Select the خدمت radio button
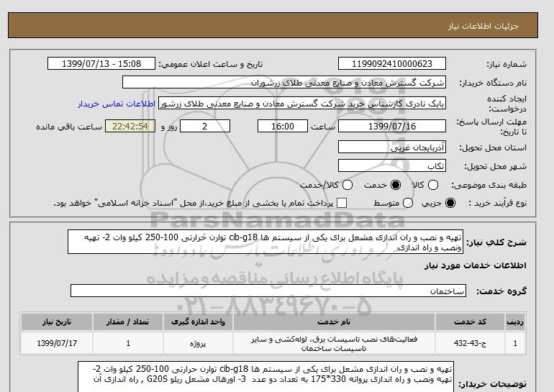This screenshot has height=392, width=554. tap(396, 185)
